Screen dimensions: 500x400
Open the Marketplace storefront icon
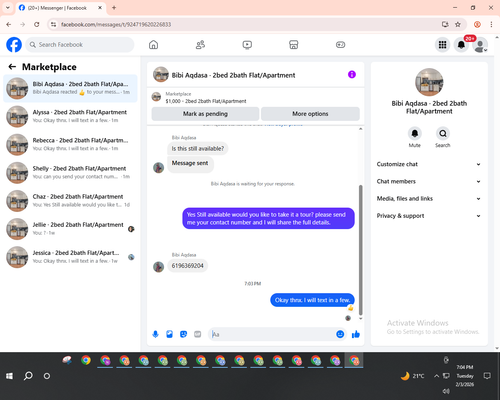[x=294, y=45]
